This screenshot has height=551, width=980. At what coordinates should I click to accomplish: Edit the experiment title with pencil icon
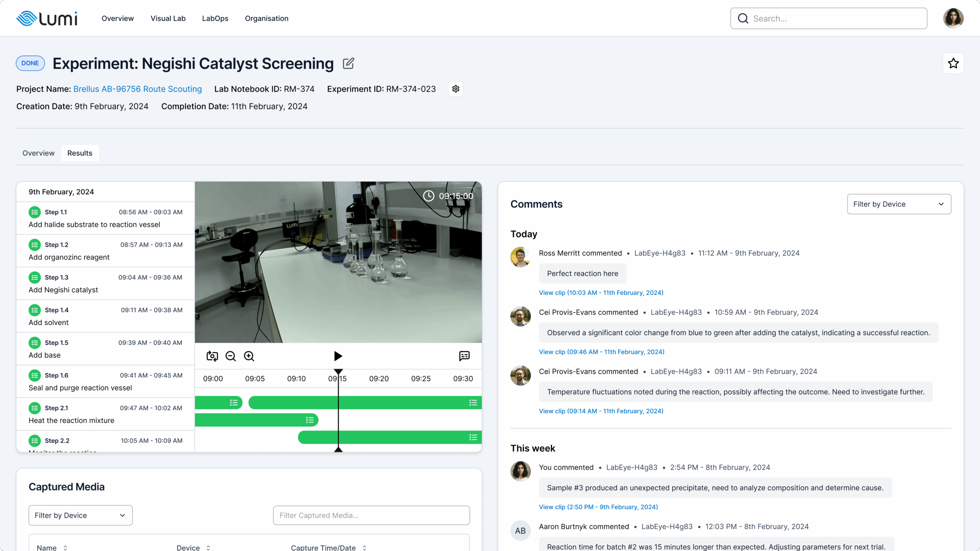pos(348,63)
